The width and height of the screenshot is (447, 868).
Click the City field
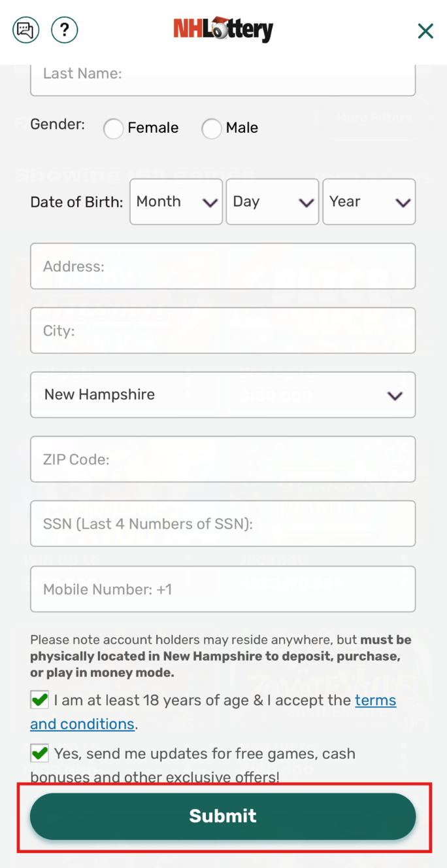coord(223,330)
